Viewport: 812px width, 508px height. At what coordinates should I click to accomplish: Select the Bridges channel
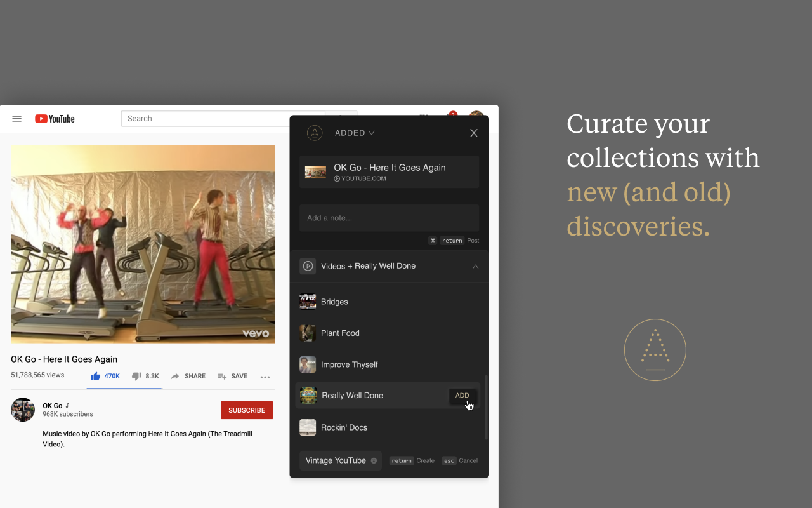(x=389, y=302)
